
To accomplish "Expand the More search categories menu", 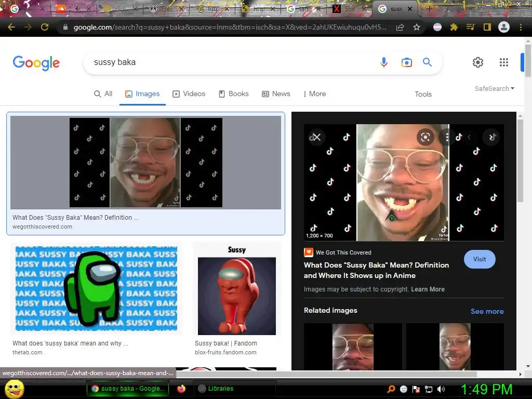I will click(314, 94).
